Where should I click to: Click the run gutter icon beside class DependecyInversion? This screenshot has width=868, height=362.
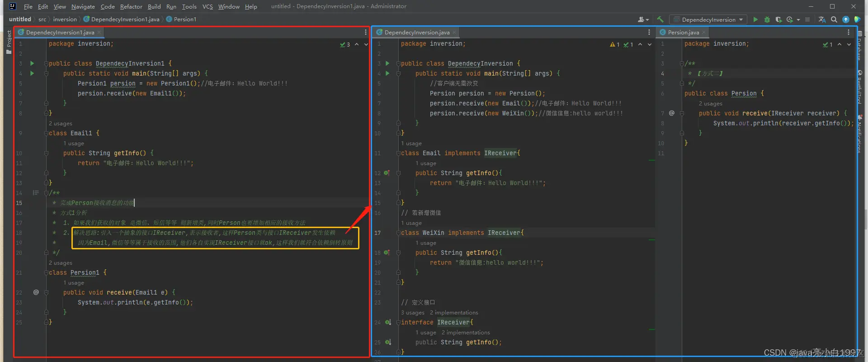pyautogui.click(x=387, y=63)
